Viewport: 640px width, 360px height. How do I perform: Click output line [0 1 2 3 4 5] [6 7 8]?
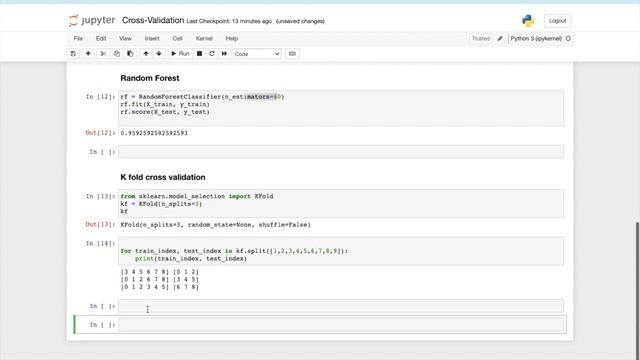(160, 287)
